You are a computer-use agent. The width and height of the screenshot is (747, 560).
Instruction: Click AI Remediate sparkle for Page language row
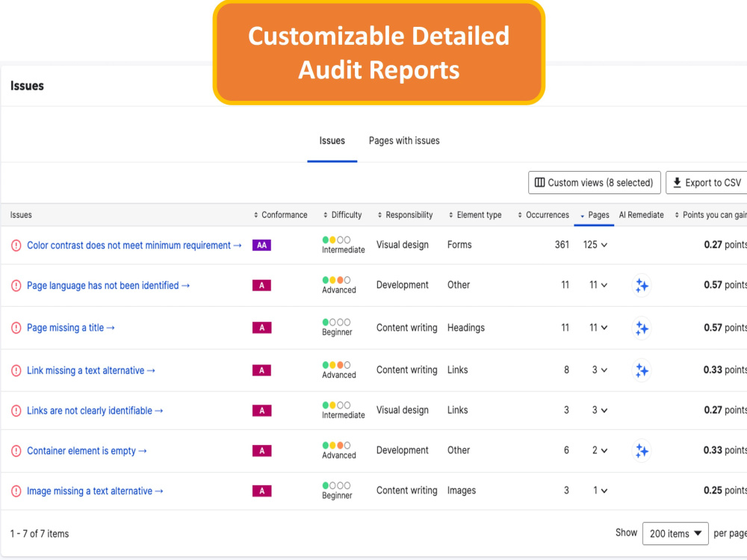pyautogui.click(x=642, y=286)
